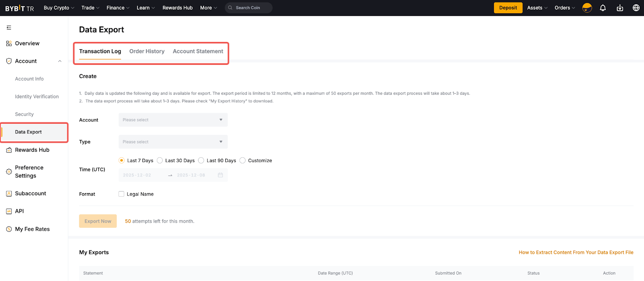Collapse the sidebar menu icon
Viewport: 644px width, 281px height.
[9, 27]
